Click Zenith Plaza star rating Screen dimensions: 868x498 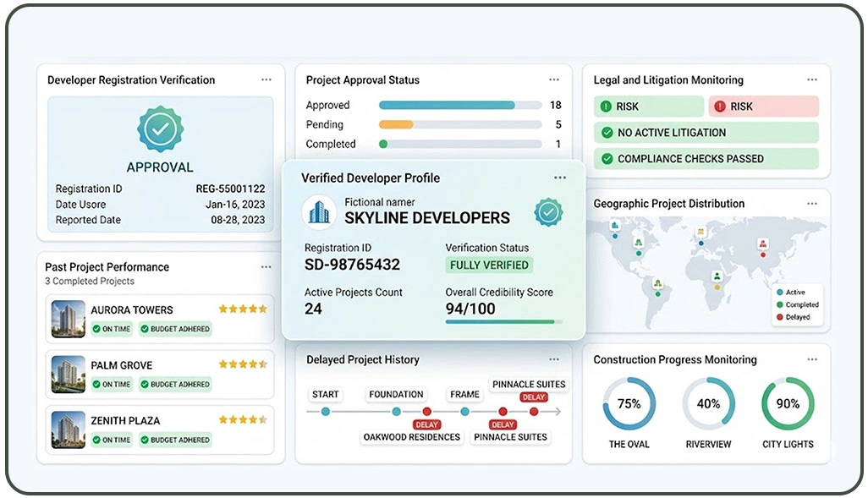point(243,419)
